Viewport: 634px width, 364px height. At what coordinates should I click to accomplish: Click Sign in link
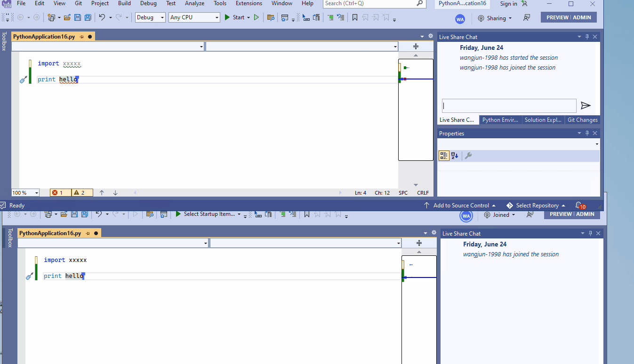pyautogui.click(x=508, y=3)
